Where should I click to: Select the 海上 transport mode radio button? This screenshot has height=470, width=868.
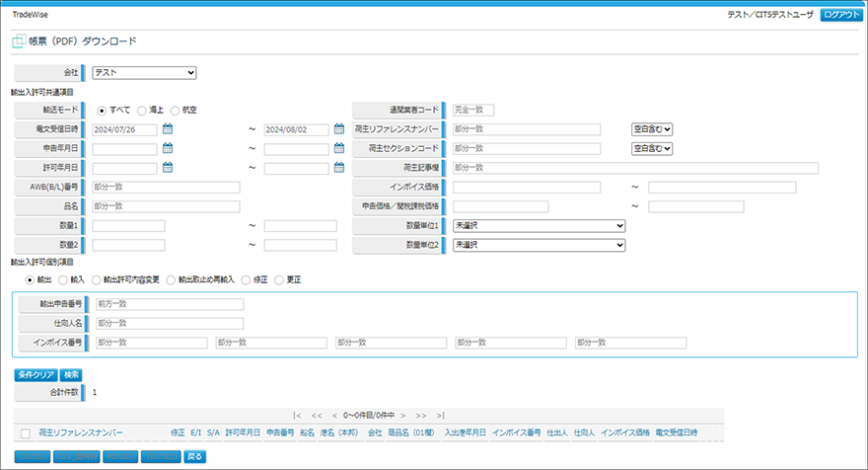click(x=142, y=110)
